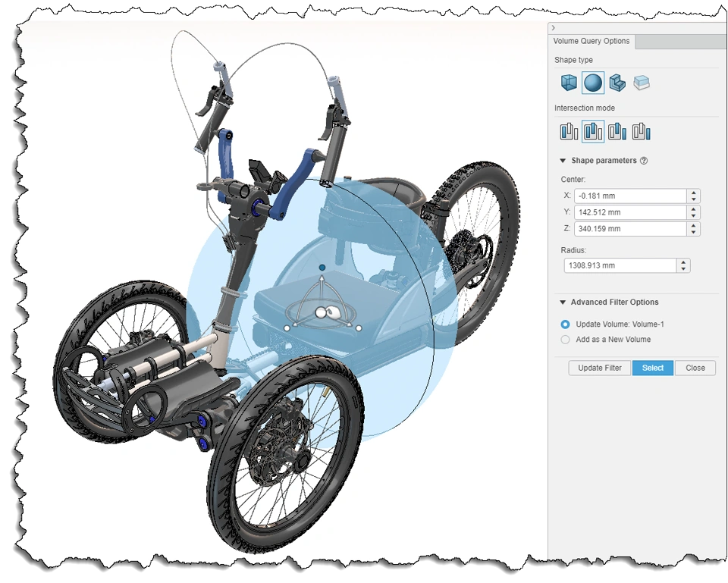Collapse the Advanced Filter Options section
The height and width of the screenshot is (583, 728).
point(563,302)
